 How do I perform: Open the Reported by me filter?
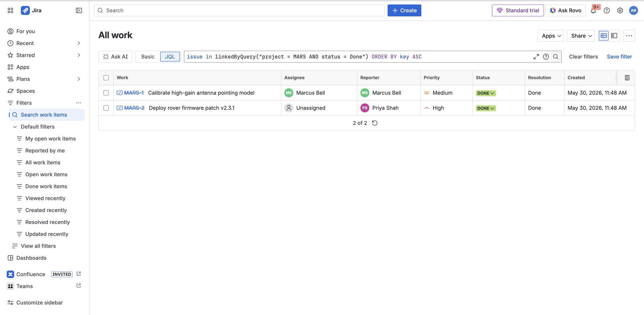(x=45, y=150)
